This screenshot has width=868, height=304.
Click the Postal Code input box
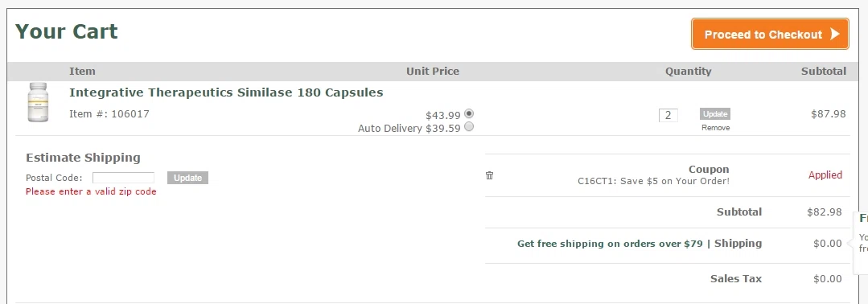click(x=123, y=178)
